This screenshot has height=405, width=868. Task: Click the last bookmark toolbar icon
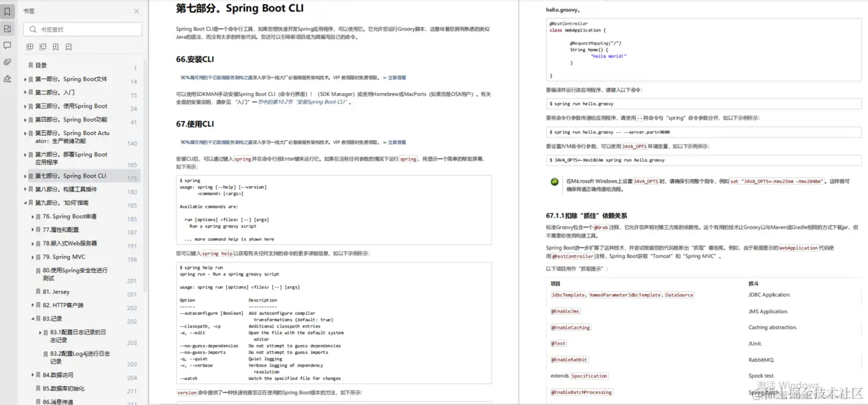click(69, 47)
